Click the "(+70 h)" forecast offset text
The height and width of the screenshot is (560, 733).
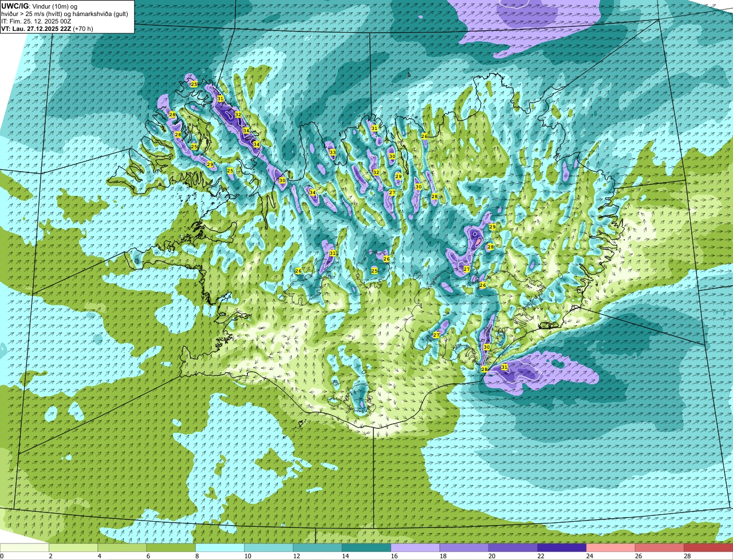[x=83, y=29]
